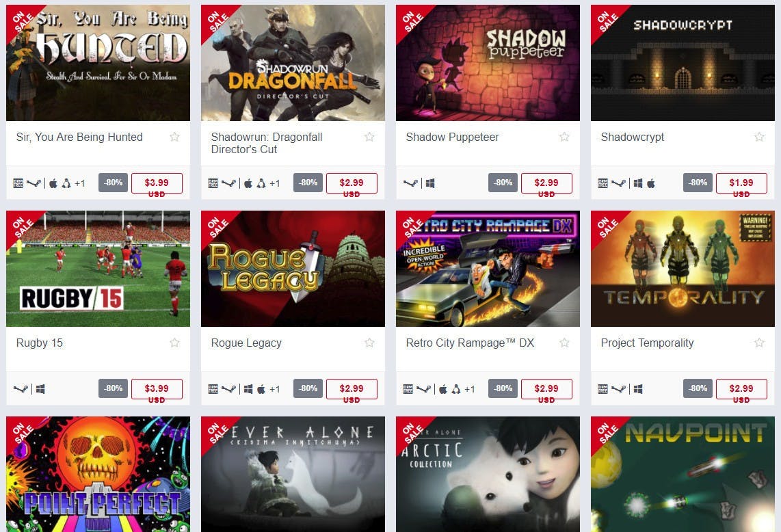Click the Linux icon under Retro City Rampage DX

(455, 388)
